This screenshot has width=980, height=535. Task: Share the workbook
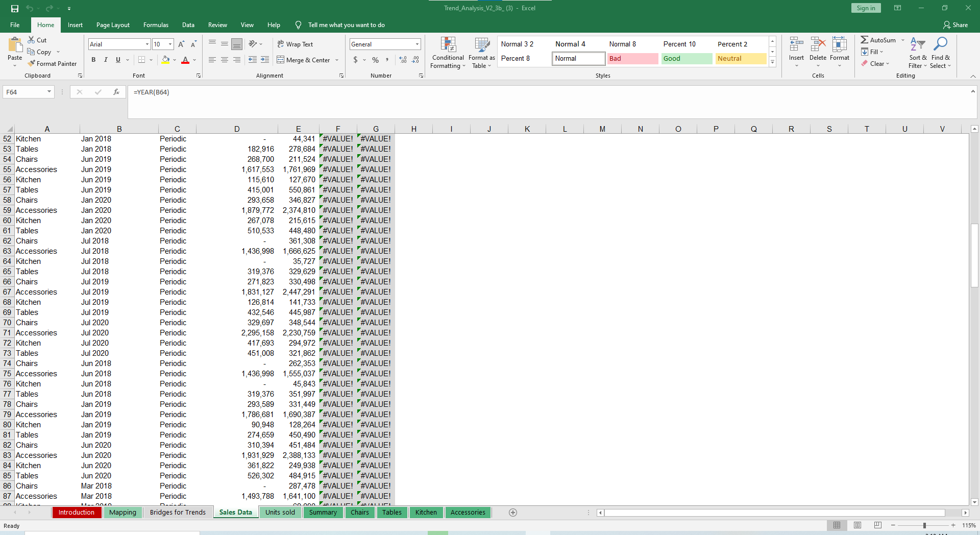tap(955, 25)
